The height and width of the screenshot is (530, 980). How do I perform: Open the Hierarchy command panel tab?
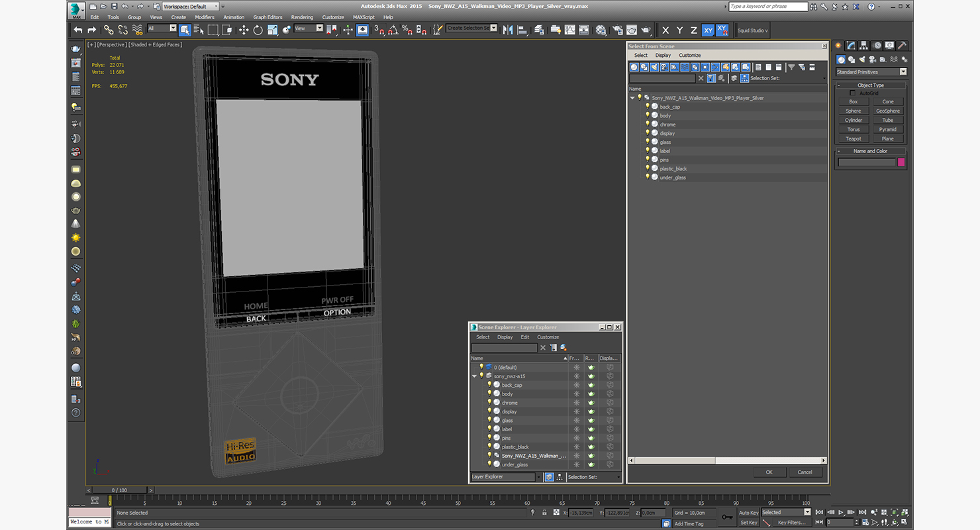pos(864,46)
